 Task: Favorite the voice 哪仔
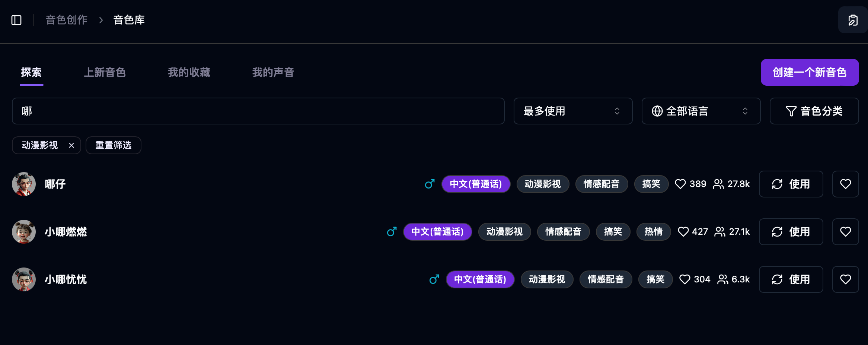(x=846, y=184)
